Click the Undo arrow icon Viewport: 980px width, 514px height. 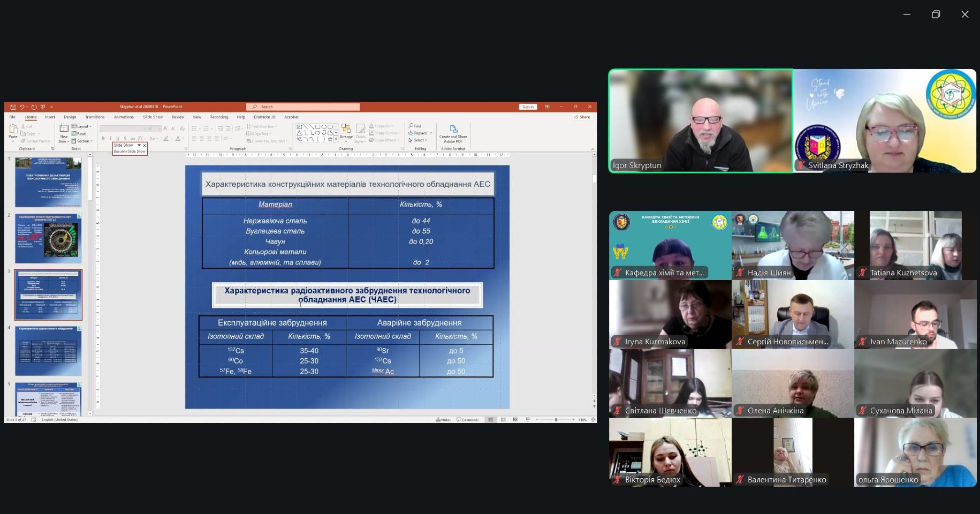click(x=21, y=107)
